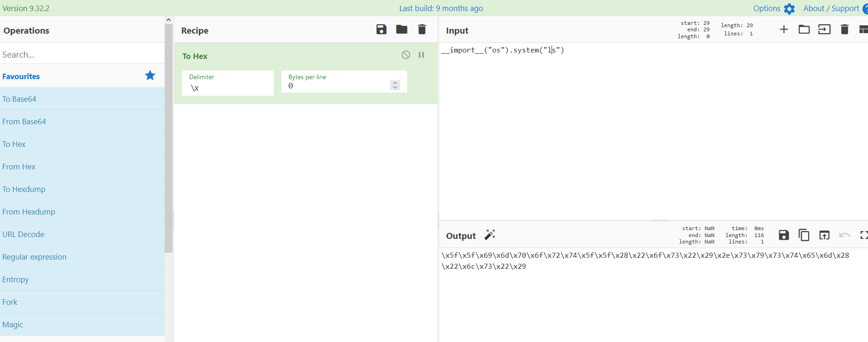Toggle breakpoint on To Hex operation

421,55
